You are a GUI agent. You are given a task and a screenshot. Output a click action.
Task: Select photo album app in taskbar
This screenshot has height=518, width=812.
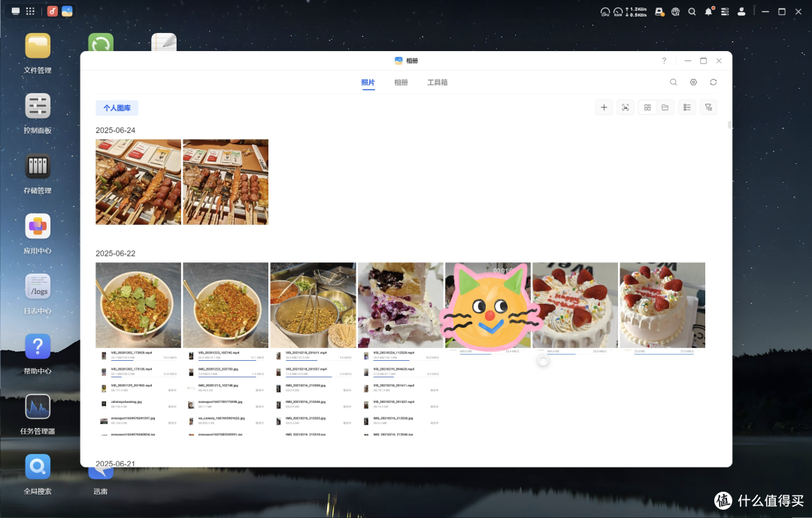67,11
